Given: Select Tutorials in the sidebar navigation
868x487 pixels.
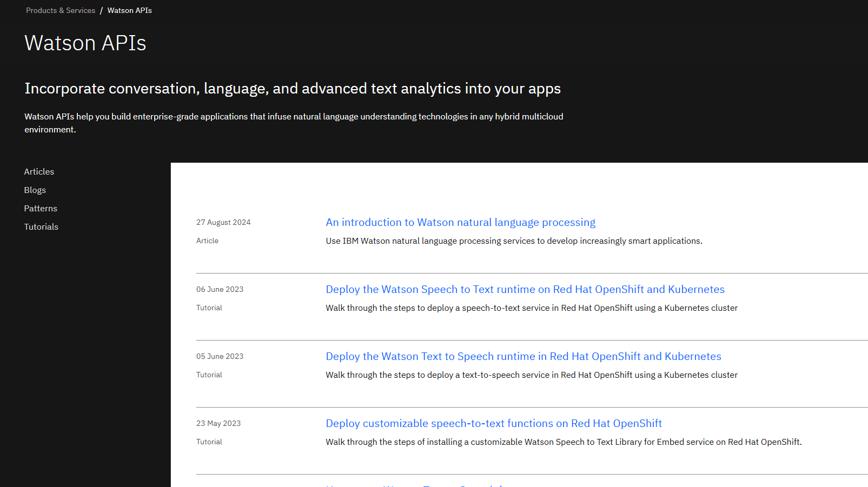Looking at the screenshot, I should click(x=41, y=226).
